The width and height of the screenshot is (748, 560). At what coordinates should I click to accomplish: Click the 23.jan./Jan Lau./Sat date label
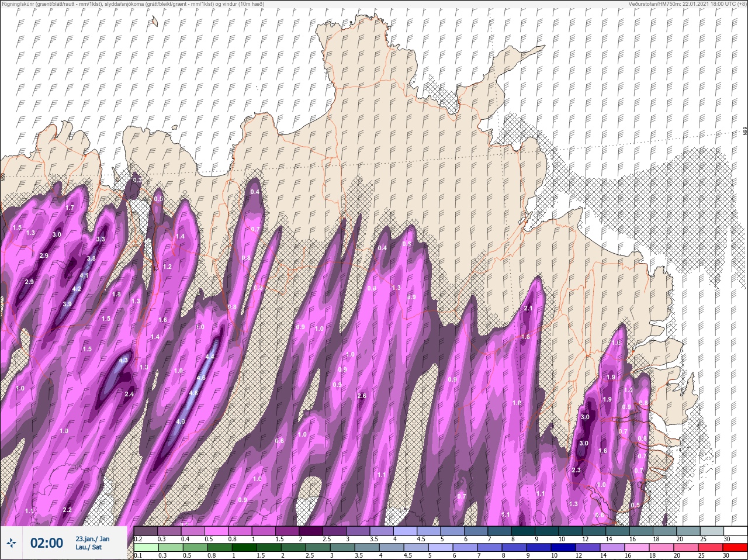pyautogui.click(x=92, y=543)
